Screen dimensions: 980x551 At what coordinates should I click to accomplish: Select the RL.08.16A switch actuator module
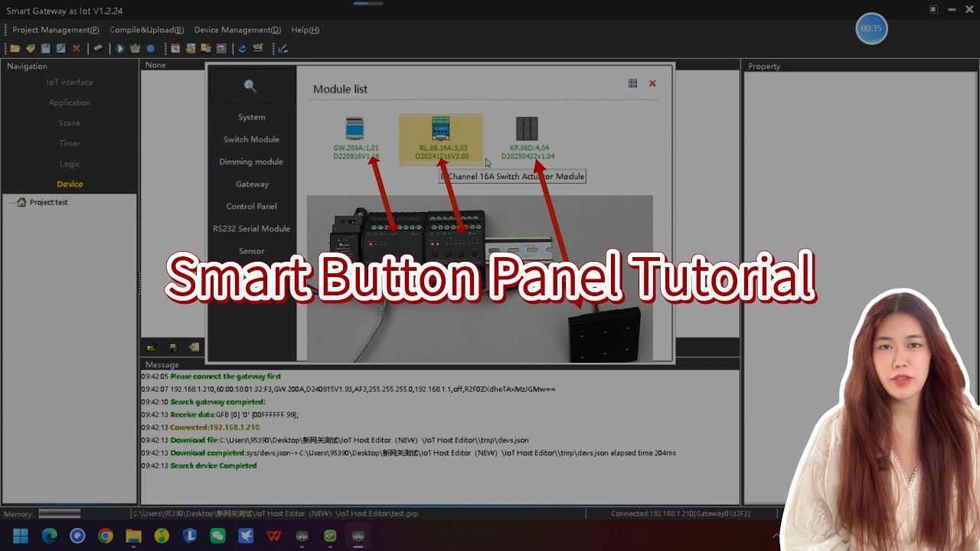tap(441, 139)
